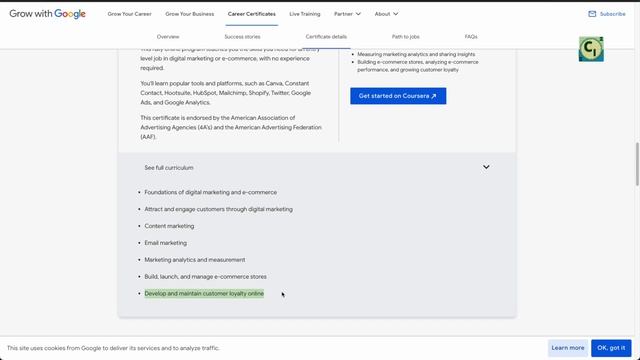Click highlighted 'Develop and maintain customer loyalty online'
Viewport: 640px width, 360px height.
tap(204, 293)
